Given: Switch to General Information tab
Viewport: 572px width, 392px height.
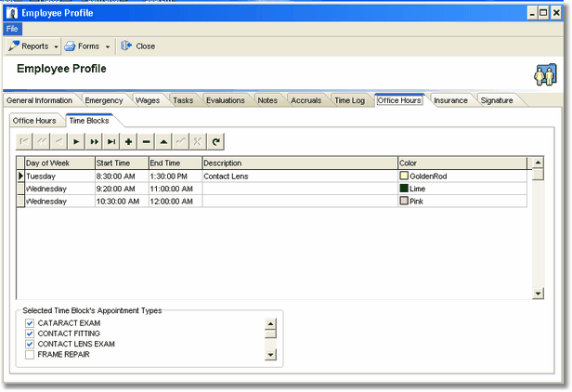Looking at the screenshot, I should click(x=39, y=100).
